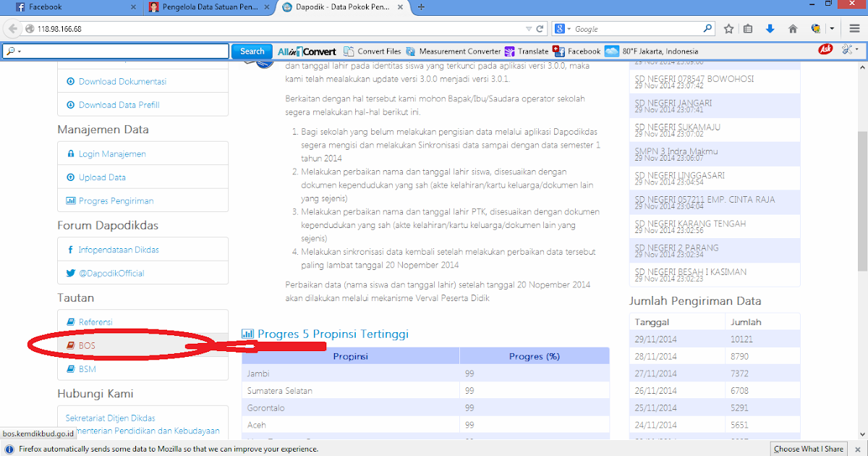Open the BSM link under Tautan
Image resolution: width=868 pixels, height=456 pixels.
point(88,369)
